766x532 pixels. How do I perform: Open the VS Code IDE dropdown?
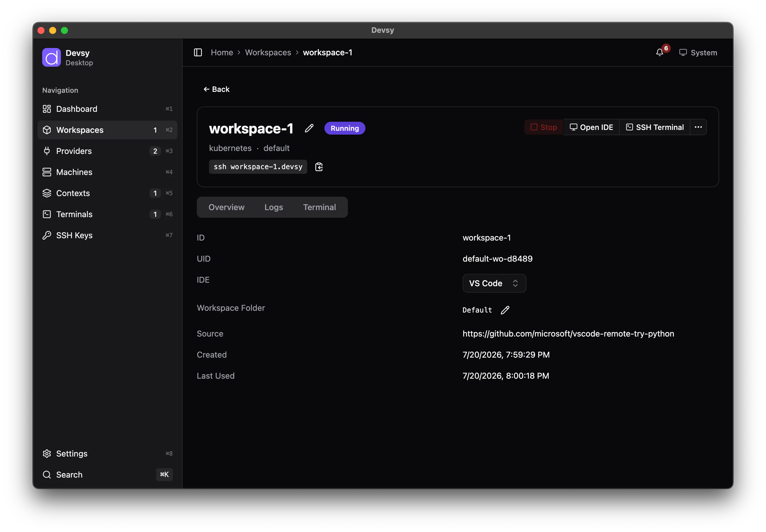coord(494,283)
